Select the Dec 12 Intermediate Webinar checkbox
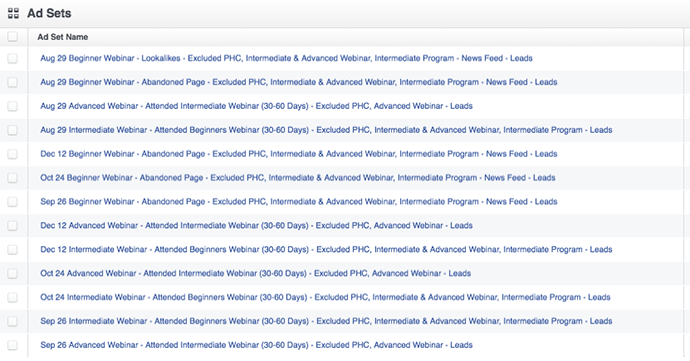 tap(13, 250)
